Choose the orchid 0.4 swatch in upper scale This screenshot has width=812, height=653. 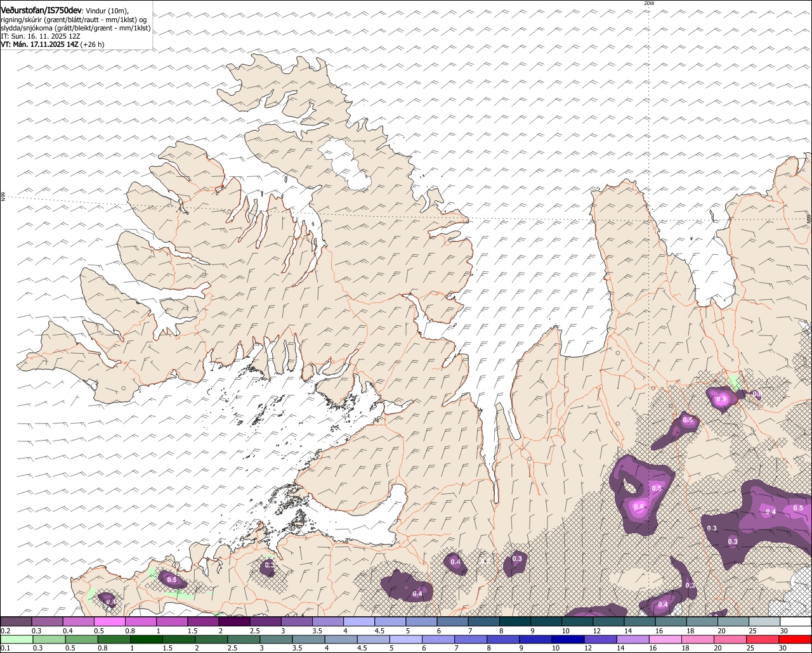[x=79, y=621]
